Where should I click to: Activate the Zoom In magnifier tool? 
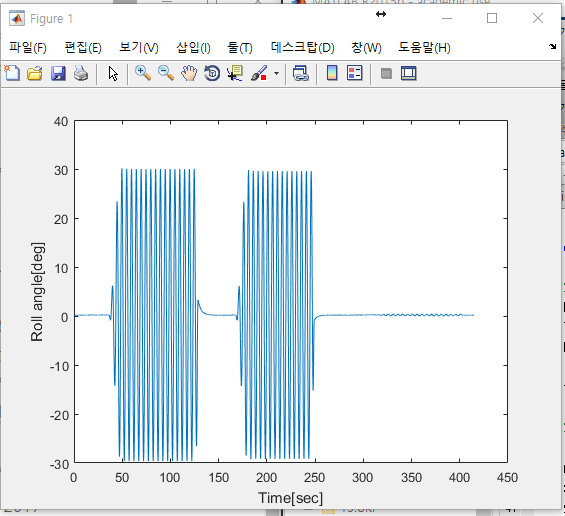pyautogui.click(x=143, y=73)
